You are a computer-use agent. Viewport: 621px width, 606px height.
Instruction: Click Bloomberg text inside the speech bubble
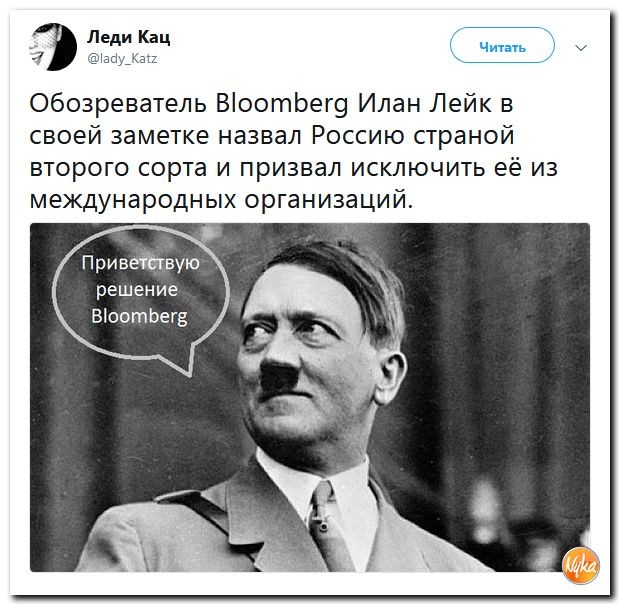[x=139, y=316]
